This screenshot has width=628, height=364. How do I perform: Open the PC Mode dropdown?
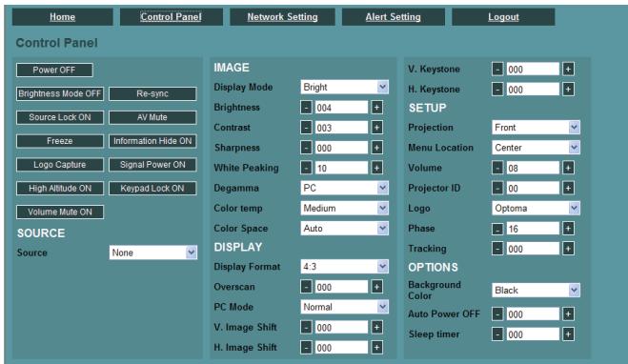point(344,307)
